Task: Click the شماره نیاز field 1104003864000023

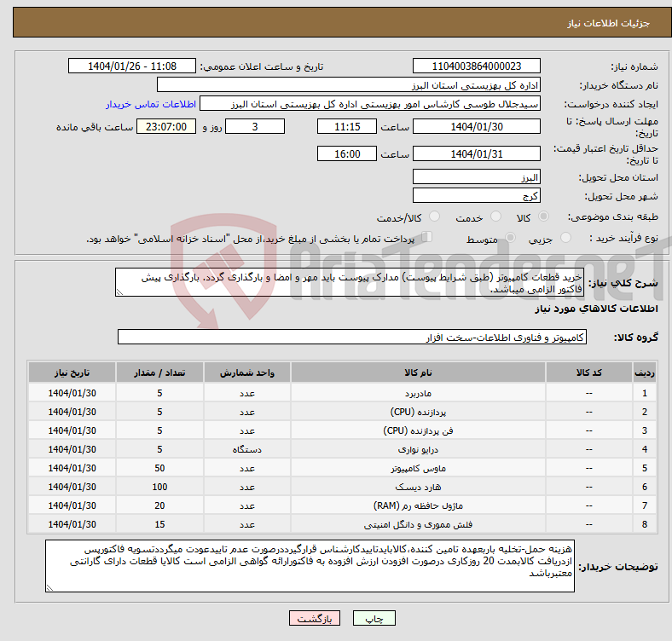Action: [x=476, y=66]
